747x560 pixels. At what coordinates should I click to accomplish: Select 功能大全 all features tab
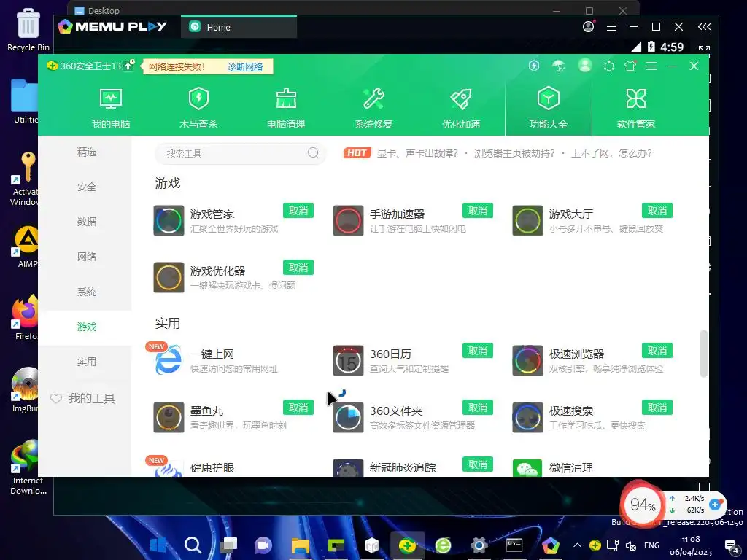coord(549,109)
